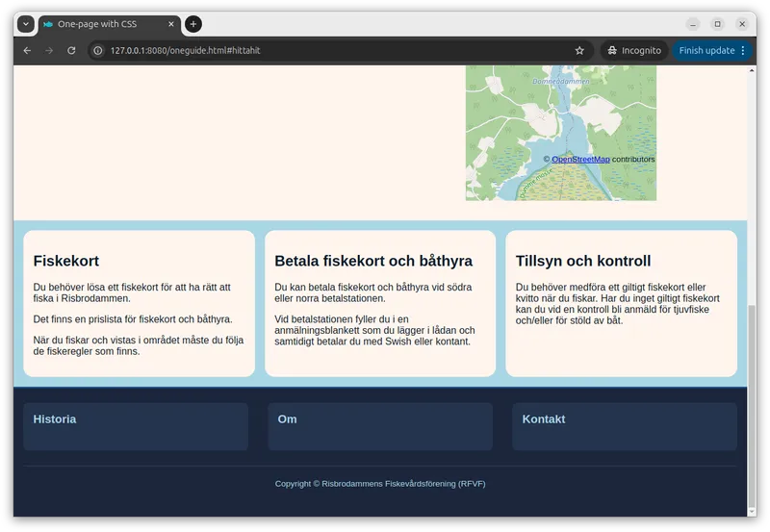Click the address bar URL field
This screenshot has height=532, width=770.
(x=337, y=50)
